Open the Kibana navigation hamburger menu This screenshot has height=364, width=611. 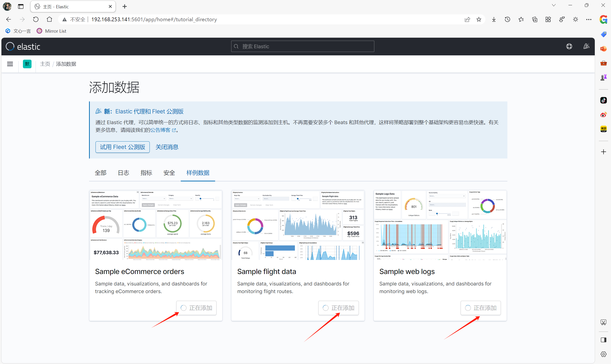[x=10, y=64]
